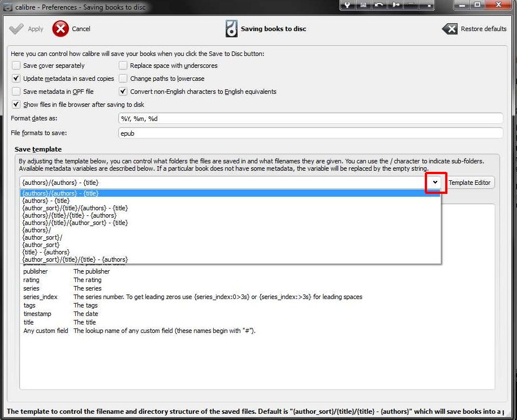
Task: Click into the save template text box
Action: click(x=224, y=183)
